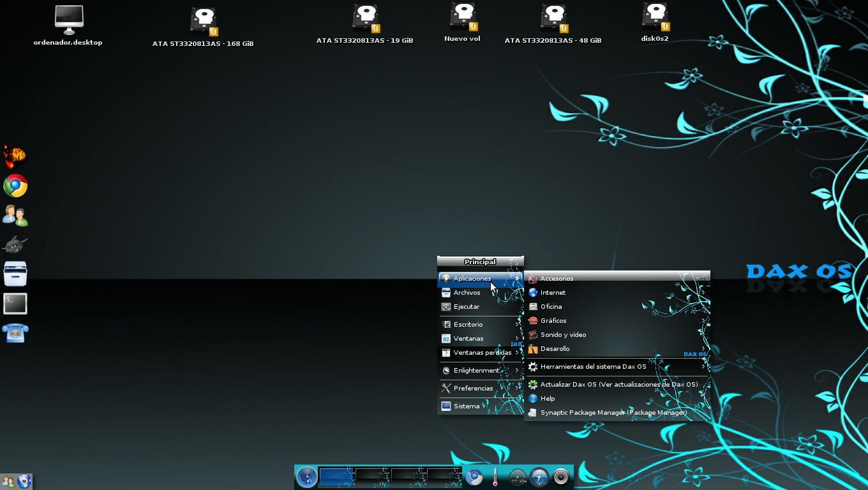Open the round speaker mixer gadget
The width and height of the screenshot is (868, 490).
tap(561, 477)
